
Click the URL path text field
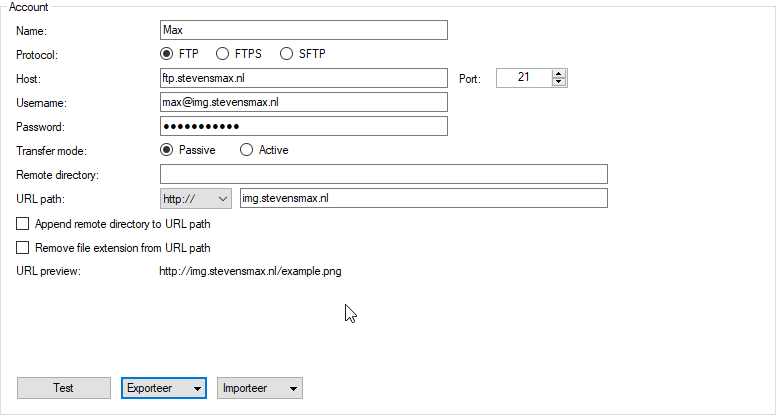pyautogui.click(x=422, y=199)
